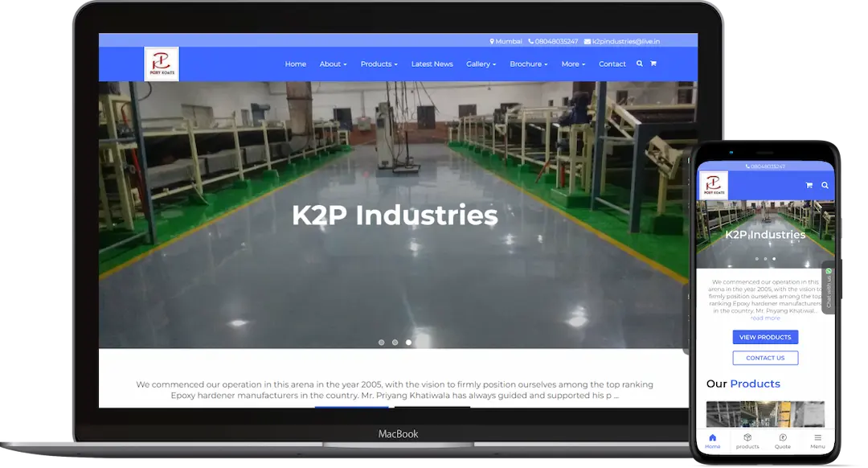Expand the Brochure dropdown menu
This screenshot has height=468, width=868.
coord(529,64)
